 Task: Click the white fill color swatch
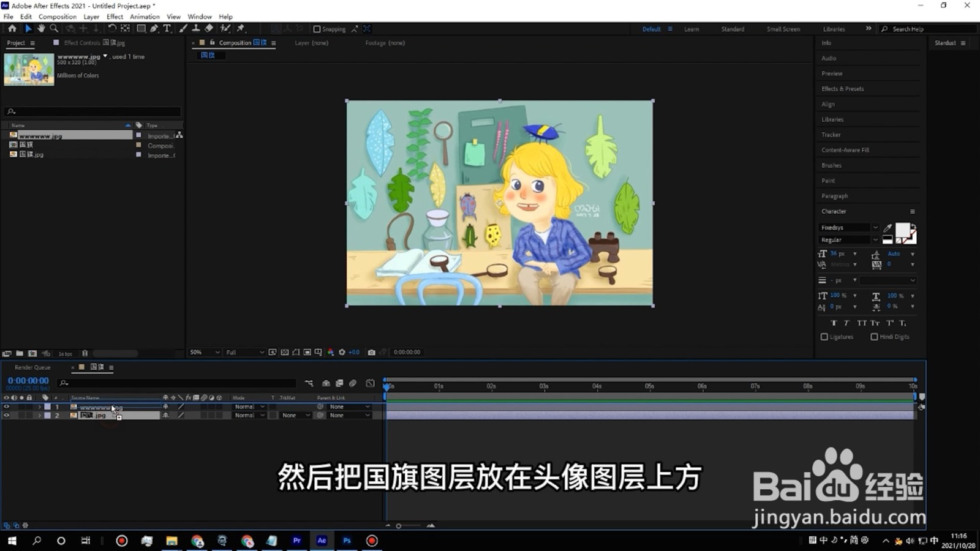pyautogui.click(x=902, y=230)
